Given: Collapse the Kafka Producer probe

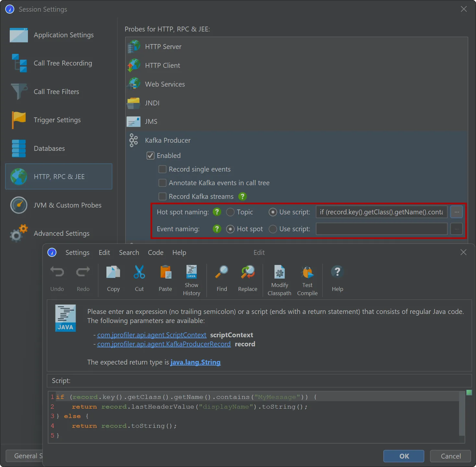Looking at the screenshot, I should (297, 140).
